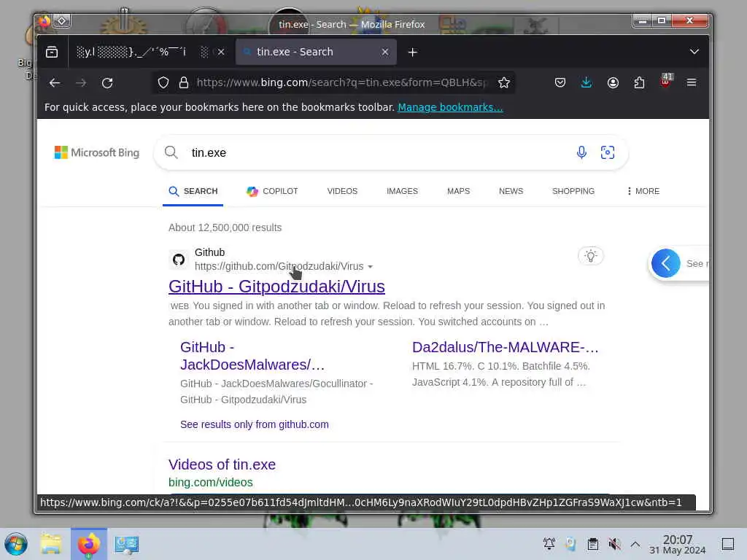Click the lightbulb insight icon by the result
The width and height of the screenshot is (747, 560).
click(x=591, y=256)
